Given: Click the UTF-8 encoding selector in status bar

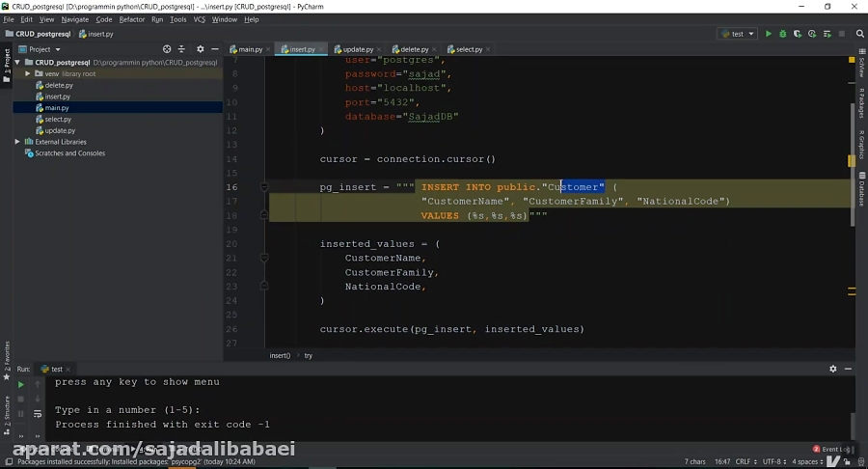Looking at the screenshot, I should (x=746, y=462).
